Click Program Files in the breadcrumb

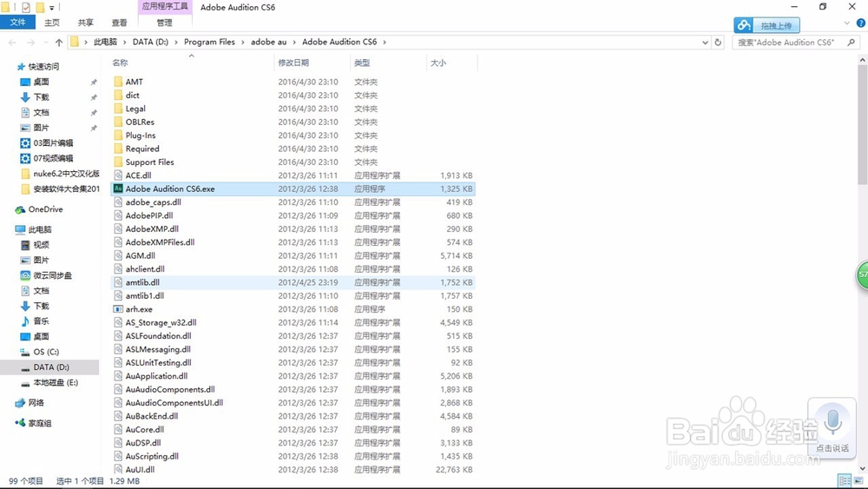pos(209,42)
